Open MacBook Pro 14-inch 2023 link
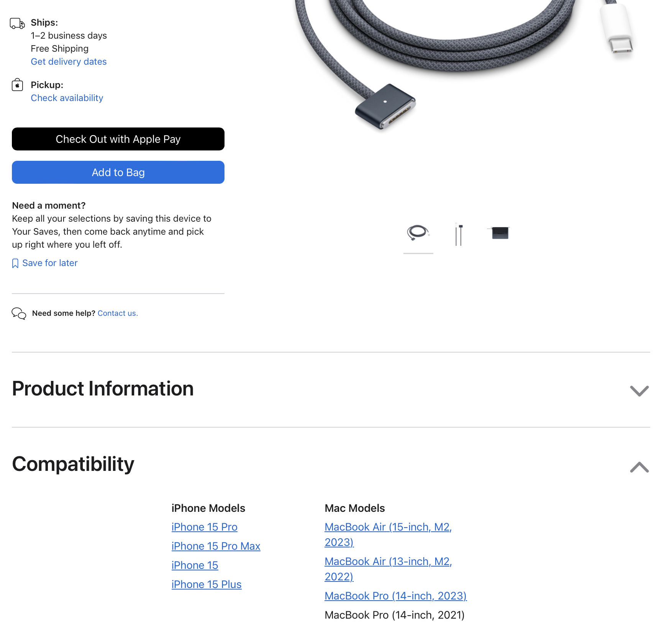 coord(395,596)
